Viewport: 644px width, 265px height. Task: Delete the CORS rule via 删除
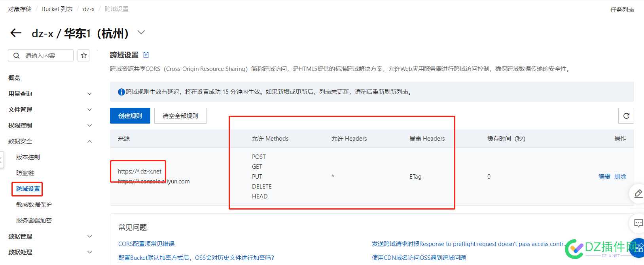(x=620, y=176)
